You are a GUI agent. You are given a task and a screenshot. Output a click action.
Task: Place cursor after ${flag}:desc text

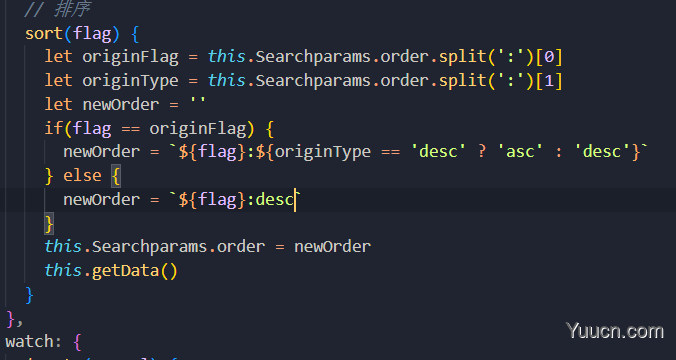pos(295,200)
